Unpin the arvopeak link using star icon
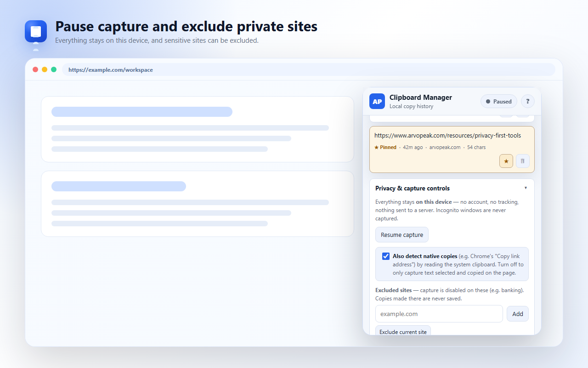Image resolution: width=588 pixels, height=368 pixels. coord(506,161)
